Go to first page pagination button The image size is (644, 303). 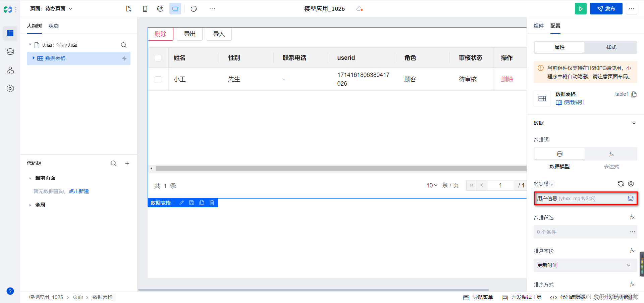pyautogui.click(x=472, y=185)
